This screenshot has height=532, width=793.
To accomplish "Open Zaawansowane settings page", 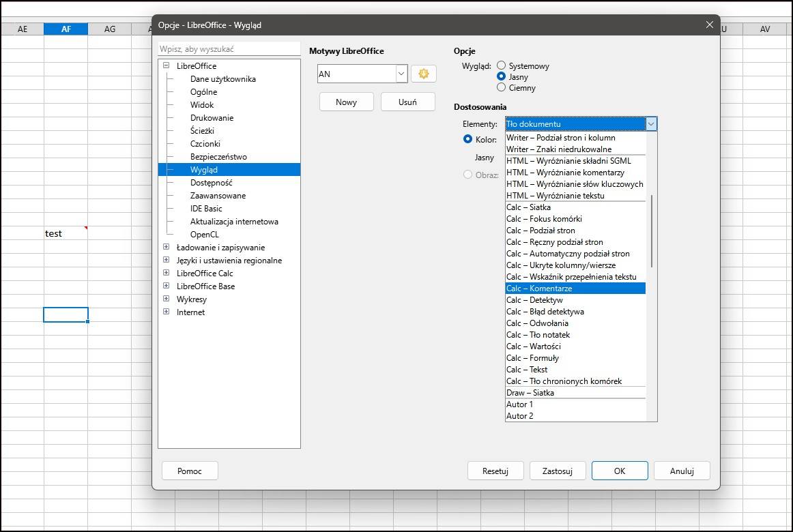I will (x=218, y=196).
